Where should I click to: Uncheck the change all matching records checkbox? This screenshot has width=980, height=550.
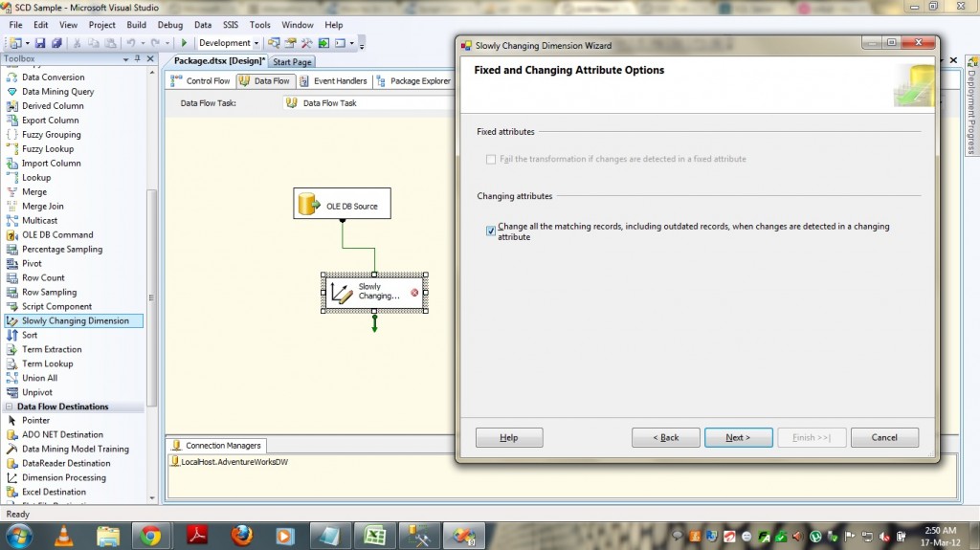coord(491,231)
